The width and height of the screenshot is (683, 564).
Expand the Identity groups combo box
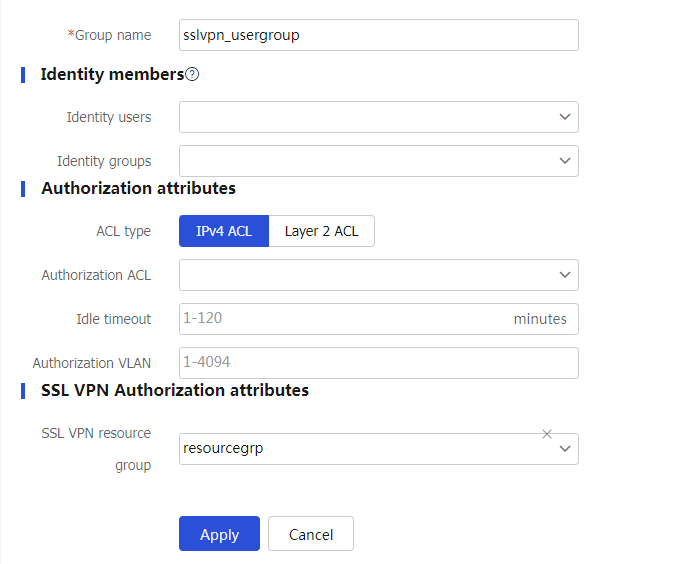[379, 161]
